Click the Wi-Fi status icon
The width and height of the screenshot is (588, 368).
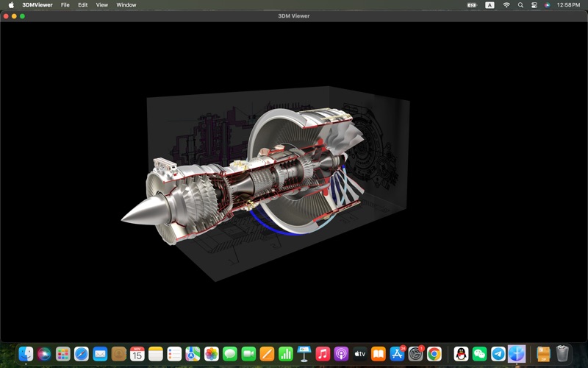click(506, 4)
